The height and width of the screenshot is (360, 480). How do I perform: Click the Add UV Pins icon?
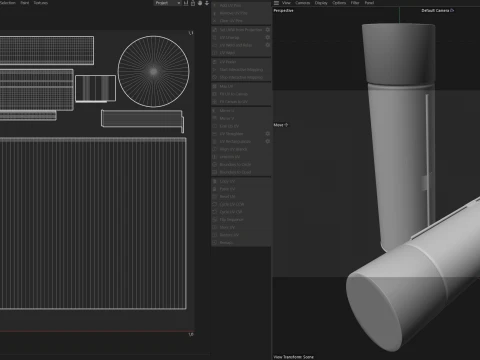215,5
